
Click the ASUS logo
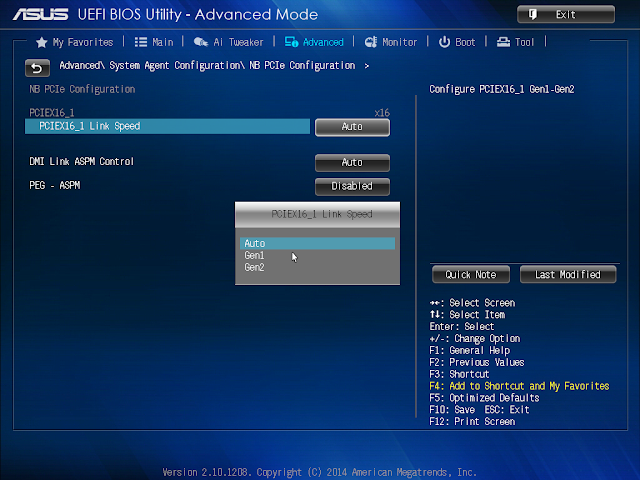tap(40, 15)
